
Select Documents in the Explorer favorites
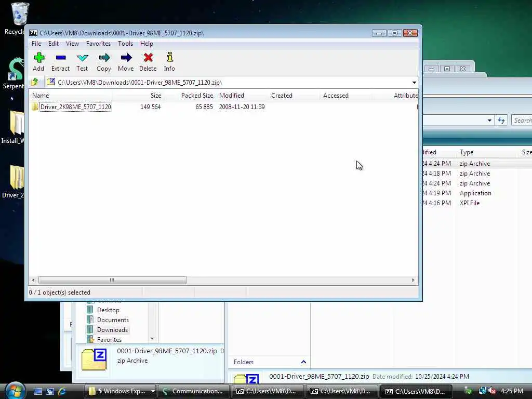(x=113, y=320)
